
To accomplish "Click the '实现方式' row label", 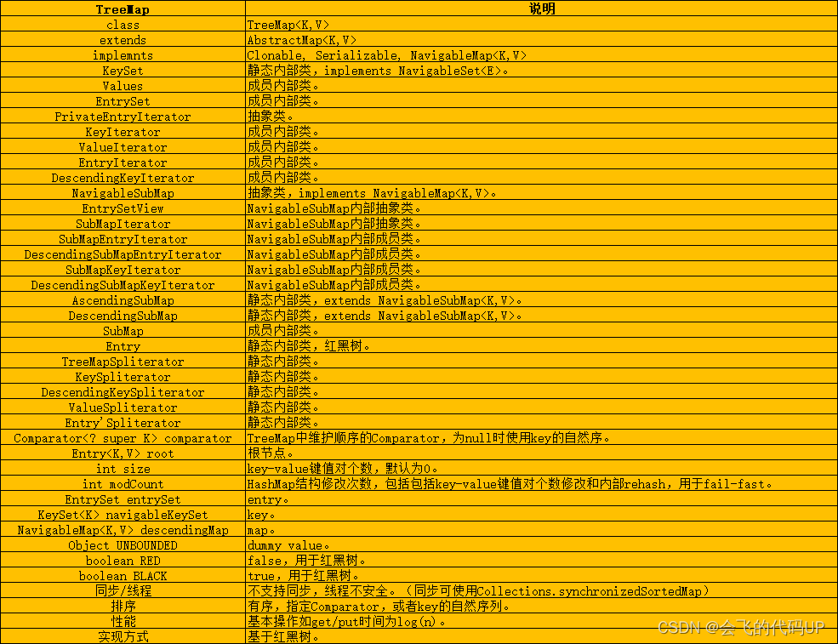I will [123, 636].
